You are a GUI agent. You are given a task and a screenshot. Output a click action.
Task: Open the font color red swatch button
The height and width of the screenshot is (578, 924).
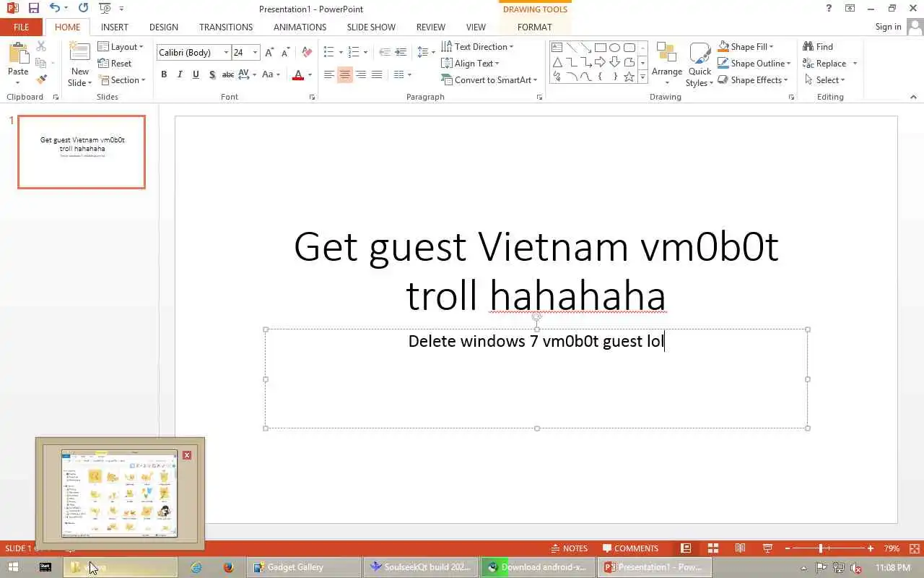pyautogui.click(x=298, y=74)
